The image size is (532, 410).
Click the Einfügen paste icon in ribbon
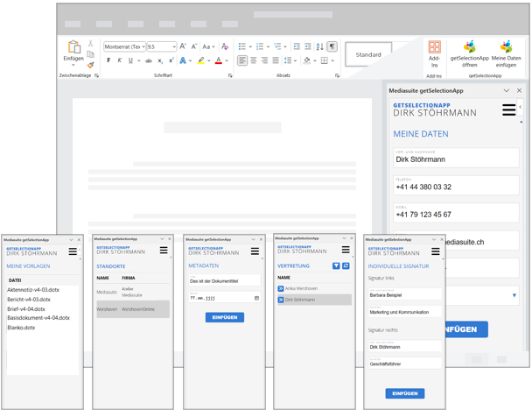(73, 48)
